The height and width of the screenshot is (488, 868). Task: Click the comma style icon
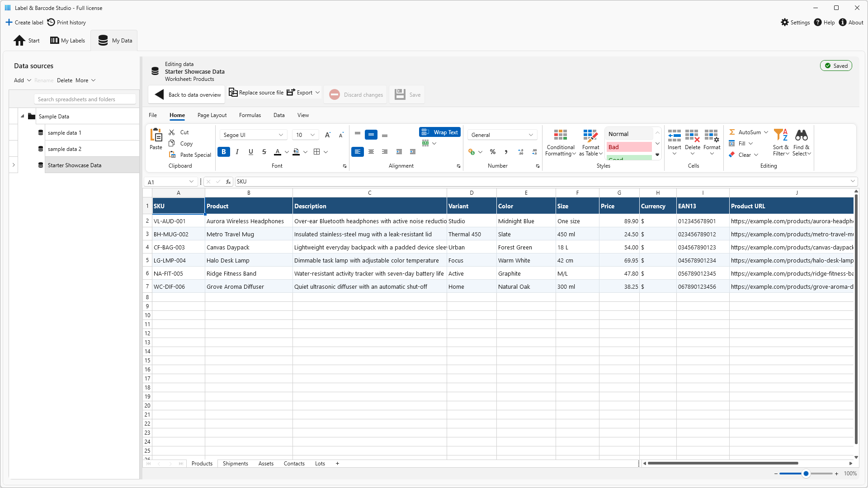pyautogui.click(x=506, y=152)
